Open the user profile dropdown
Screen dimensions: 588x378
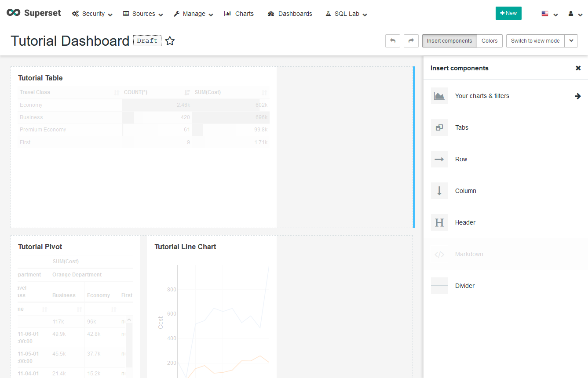tap(575, 14)
